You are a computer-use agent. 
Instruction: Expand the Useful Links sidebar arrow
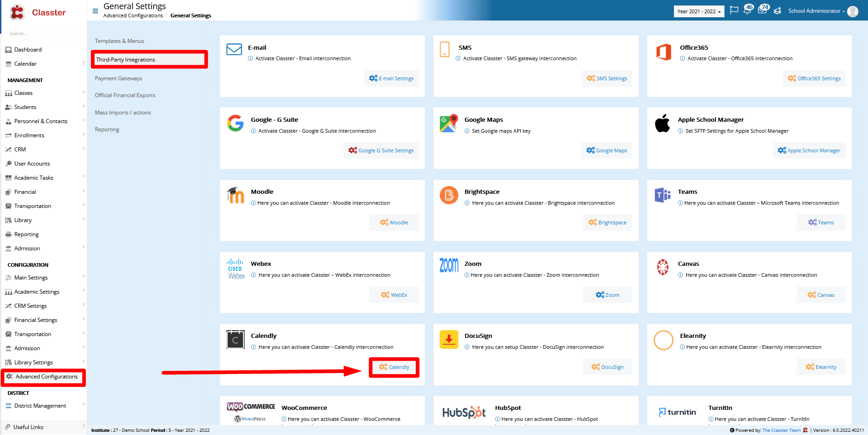83,427
